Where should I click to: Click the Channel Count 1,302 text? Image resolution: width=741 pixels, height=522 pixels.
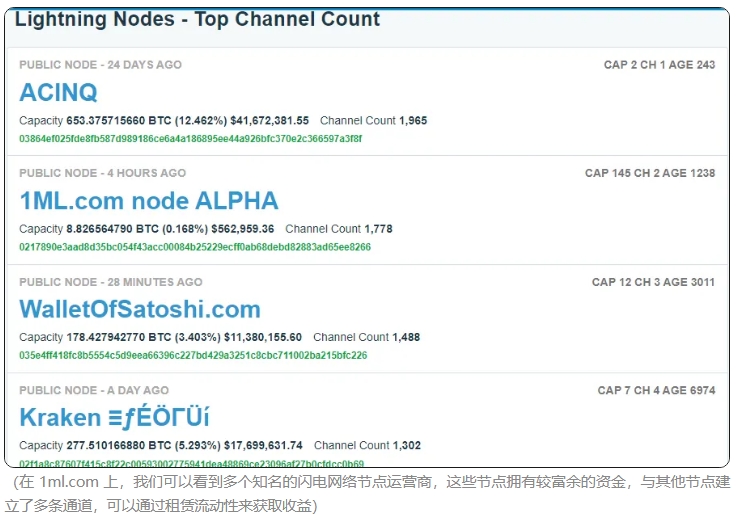pyautogui.click(x=367, y=445)
